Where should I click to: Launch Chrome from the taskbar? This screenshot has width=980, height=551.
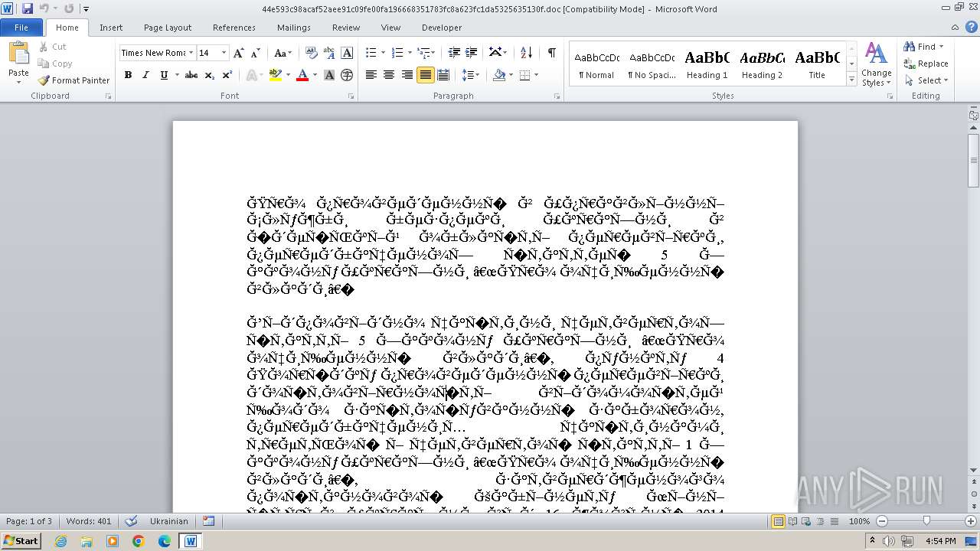pyautogui.click(x=138, y=541)
